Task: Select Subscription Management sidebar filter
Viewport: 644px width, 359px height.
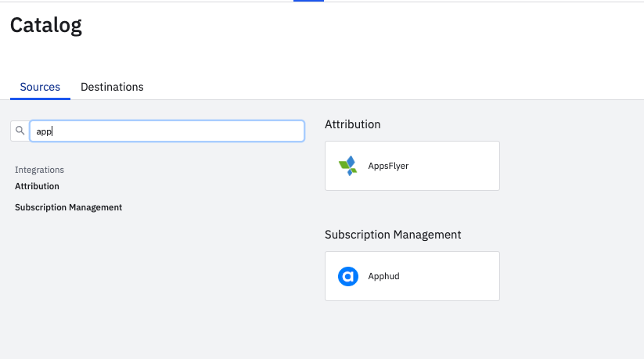Action: [68, 207]
